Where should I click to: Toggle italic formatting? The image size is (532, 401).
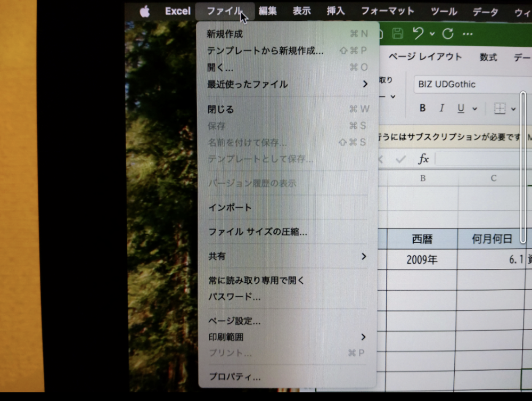tap(441, 108)
